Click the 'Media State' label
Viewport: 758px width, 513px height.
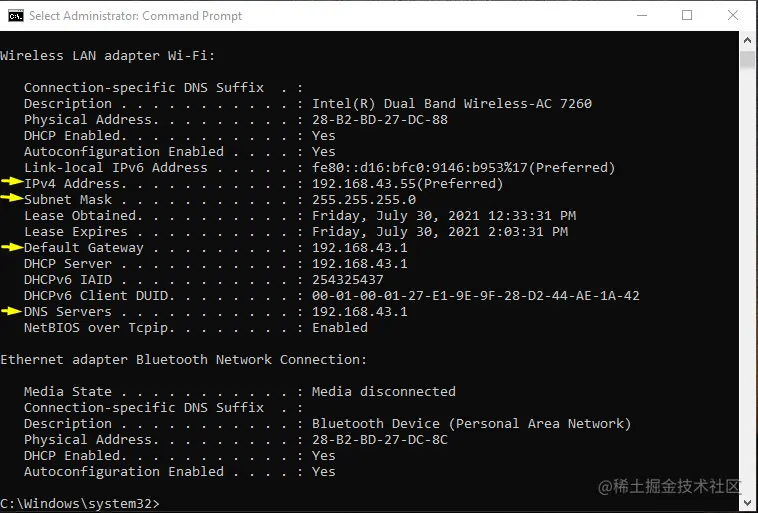[x=68, y=392]
